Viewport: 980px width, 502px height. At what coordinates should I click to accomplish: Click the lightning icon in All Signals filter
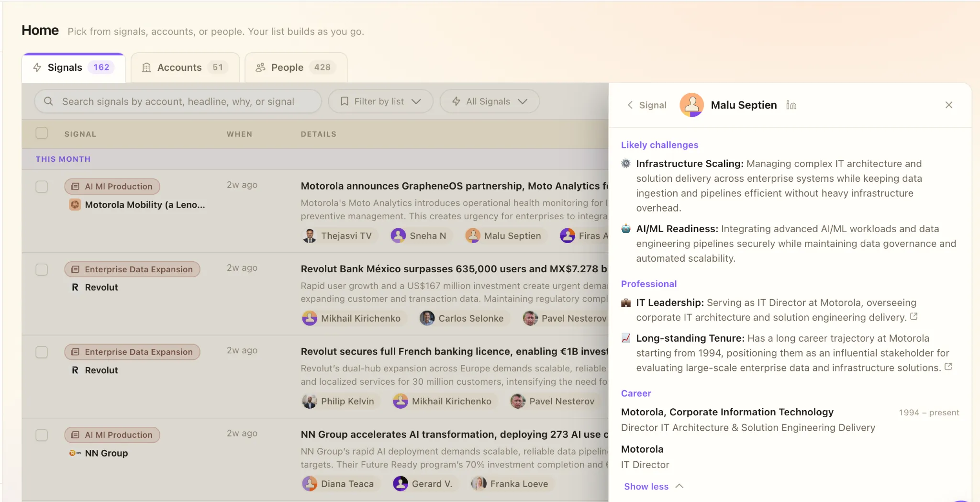point(457,101)
